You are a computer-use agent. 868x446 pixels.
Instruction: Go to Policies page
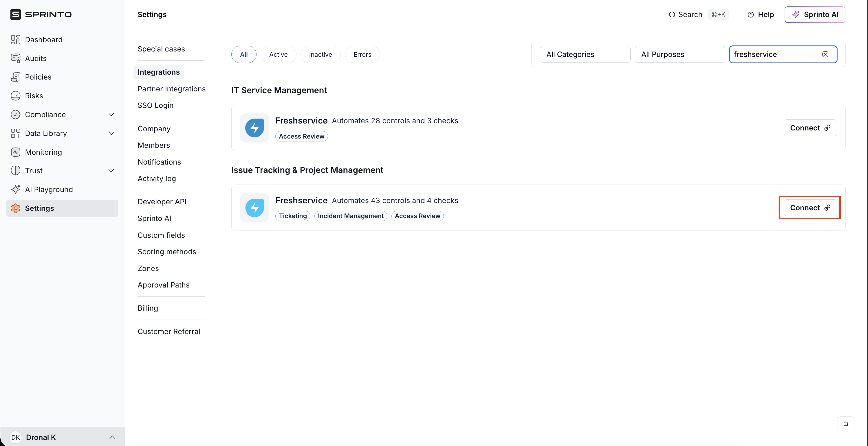pyautogui.click(x=38, y=77)
